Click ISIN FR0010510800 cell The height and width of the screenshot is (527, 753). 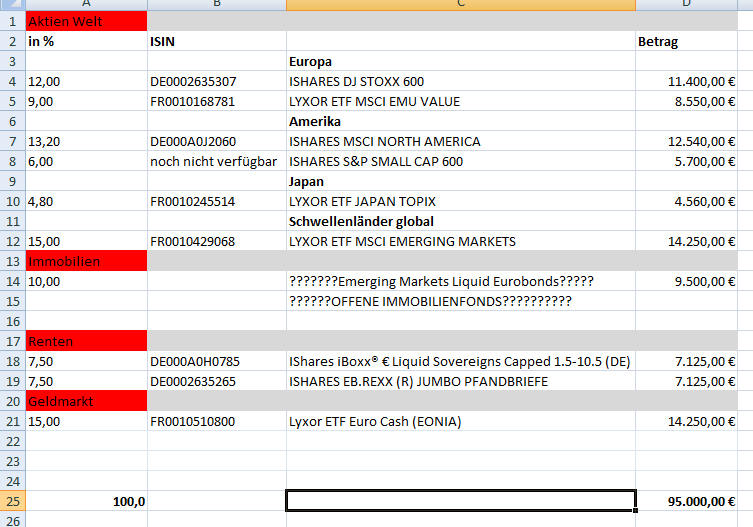(217, 421)
